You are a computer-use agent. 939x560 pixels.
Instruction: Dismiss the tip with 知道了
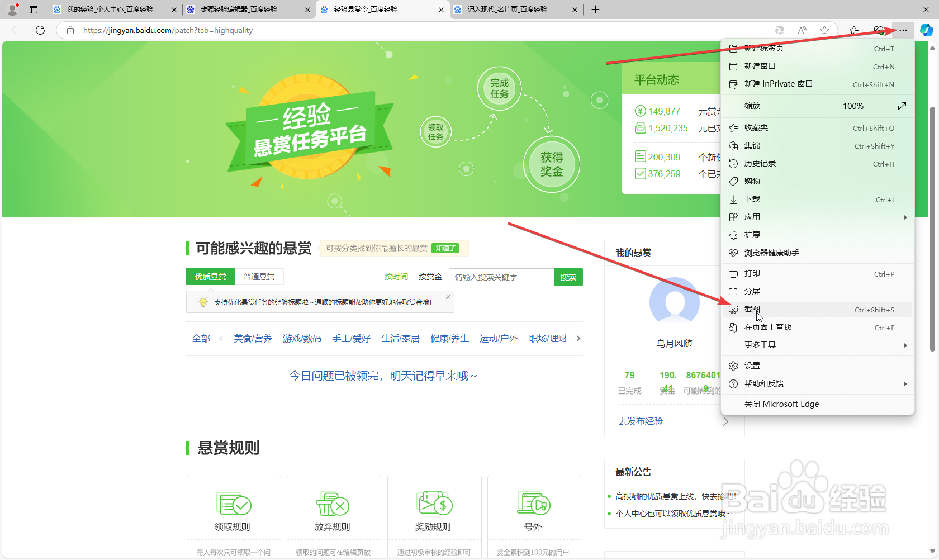[445, 248]
